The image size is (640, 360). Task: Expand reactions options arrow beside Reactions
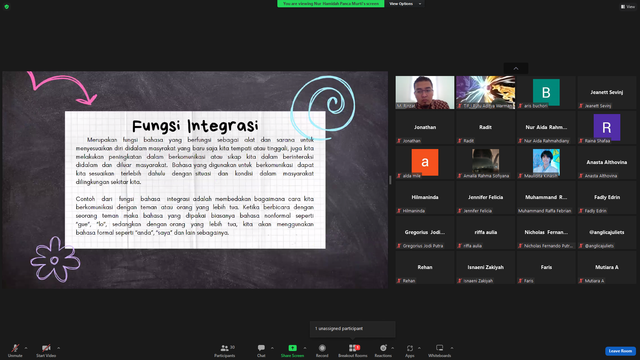click(x=393, y=348)
